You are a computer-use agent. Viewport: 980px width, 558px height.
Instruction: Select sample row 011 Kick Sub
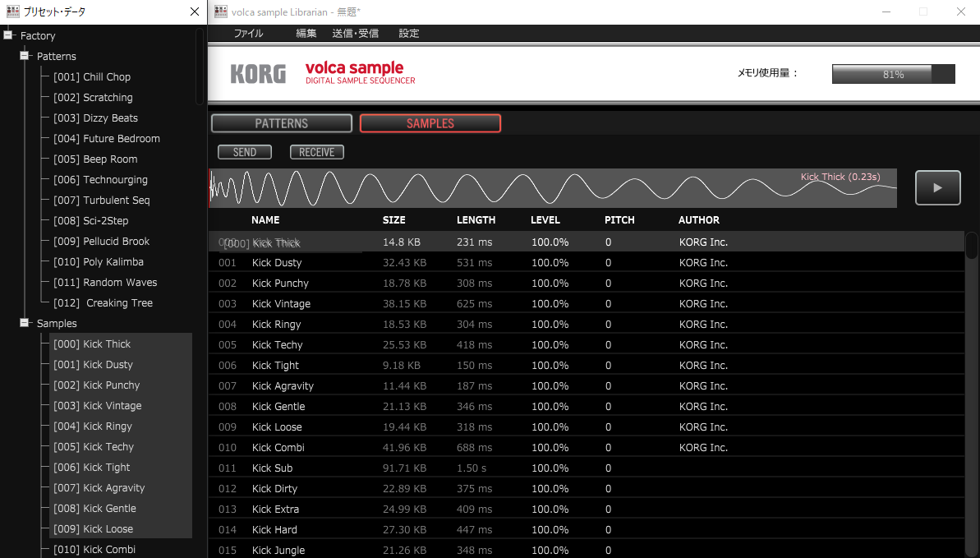(587, 468)
